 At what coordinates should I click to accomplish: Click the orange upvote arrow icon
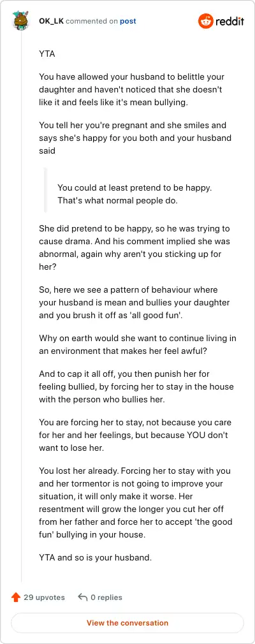pos(16,597)
